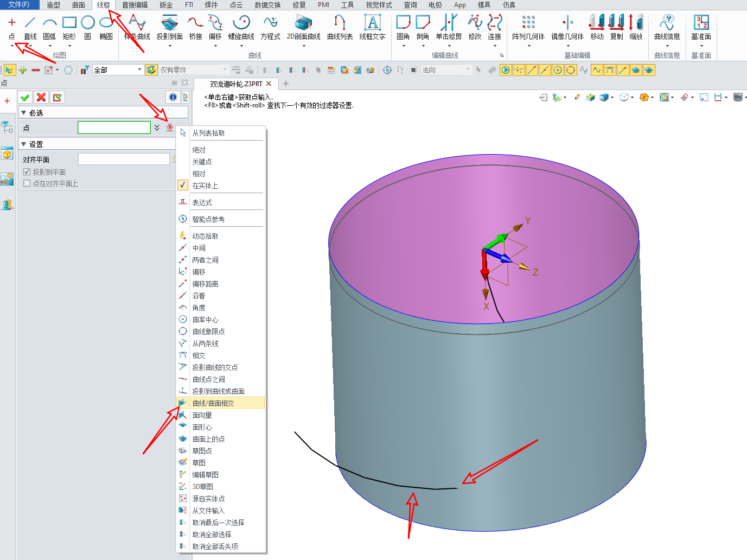The height and width of the screenshot is (560, 747).
Task: Toggle the 在实体上 checked menu option
Action: click(205, 186)
